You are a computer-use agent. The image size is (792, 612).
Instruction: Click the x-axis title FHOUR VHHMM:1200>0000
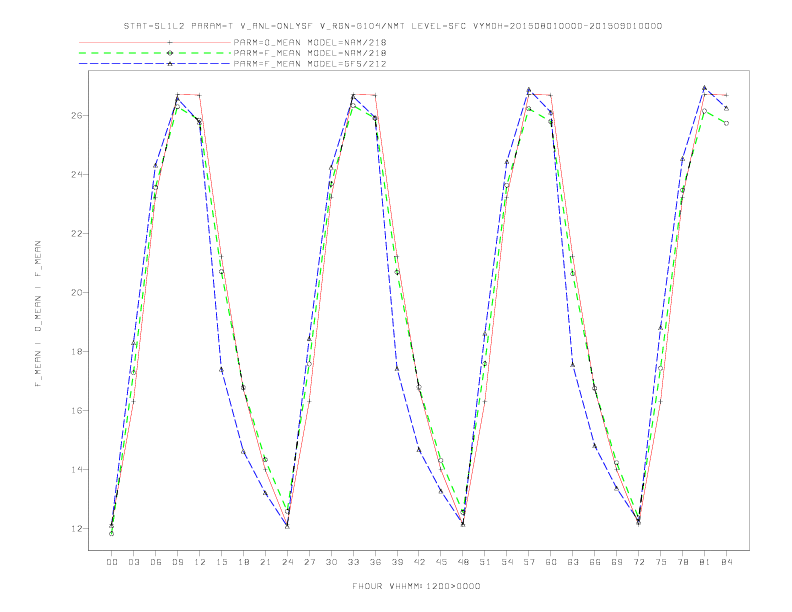tap(416, 586)
